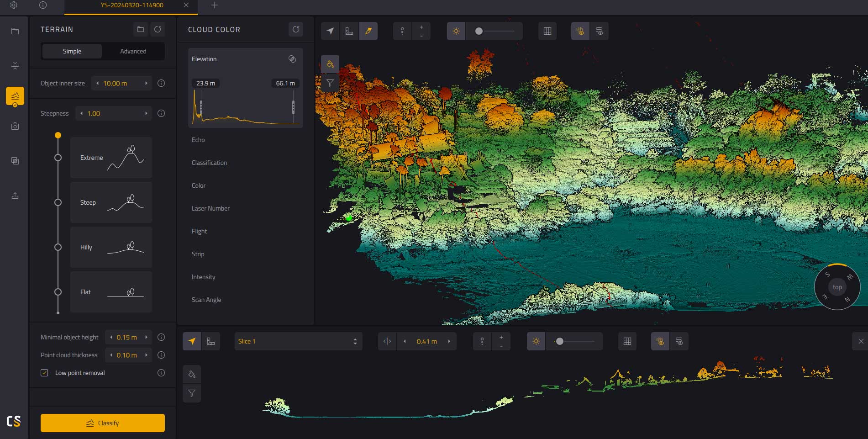This screenshot has height=439, width=868.
Task: Select the terrain classification tool in sidebar
Action: pyautogui.click(x=15, y=96)
